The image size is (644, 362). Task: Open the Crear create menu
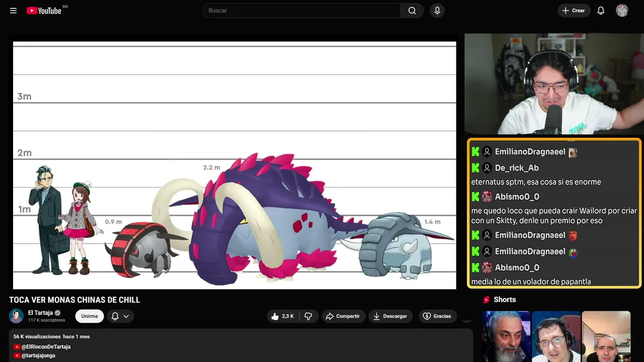(x=574, y=11)
